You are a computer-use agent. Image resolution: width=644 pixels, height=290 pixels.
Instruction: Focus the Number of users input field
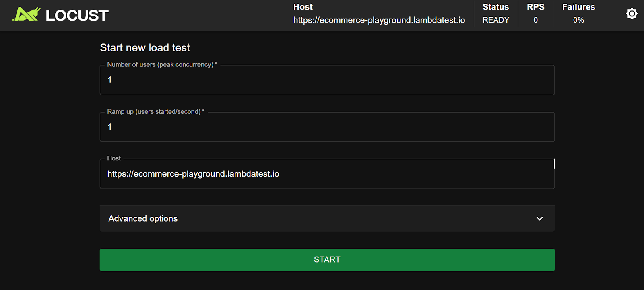[327, 80]
